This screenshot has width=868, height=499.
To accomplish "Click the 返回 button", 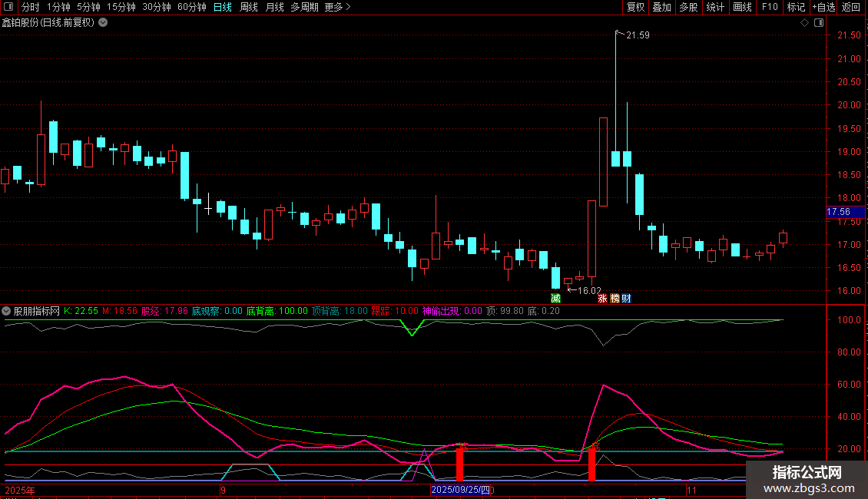I will click(851, 7).
